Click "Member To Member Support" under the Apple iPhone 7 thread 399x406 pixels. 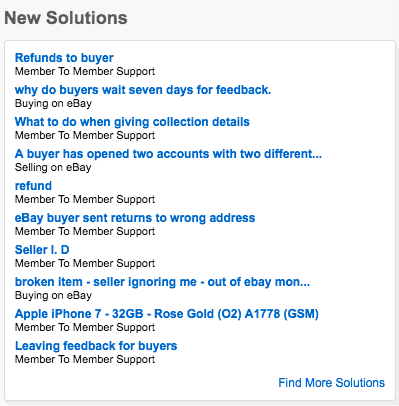(85, 327)
